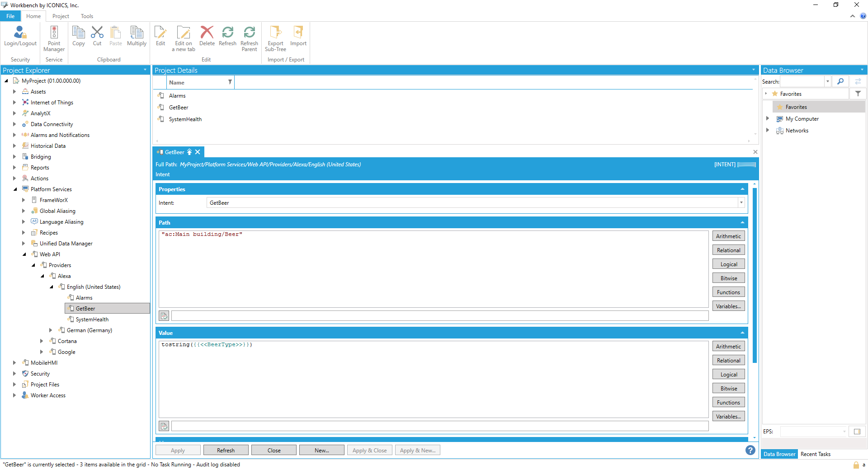Switch to the Project ribbon tab

coord(61,16)
